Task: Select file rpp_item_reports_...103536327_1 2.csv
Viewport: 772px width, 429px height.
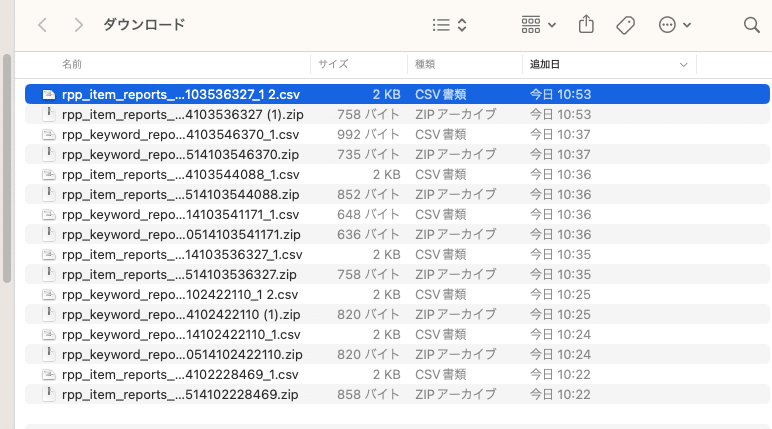Action: point(397,94)
